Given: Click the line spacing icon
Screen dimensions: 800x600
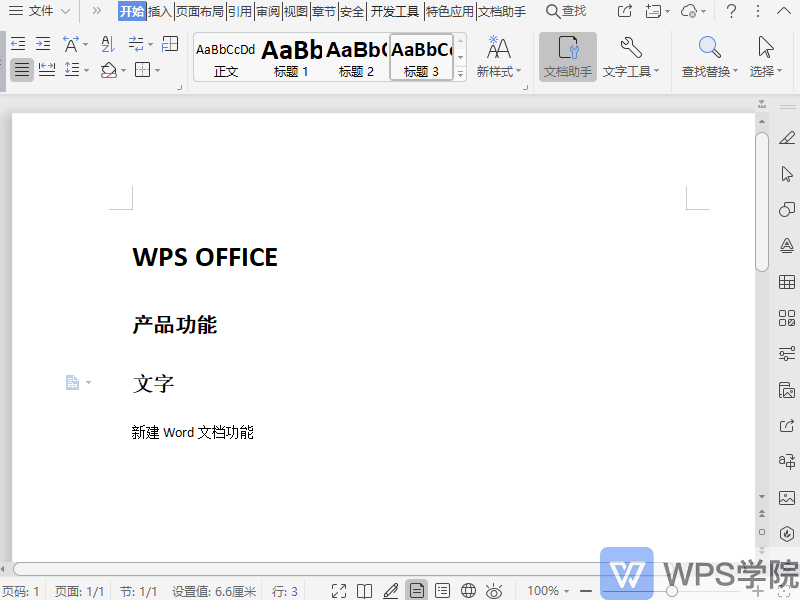Looking at the screenshot, I should pyautogui.click(x=72, y=70).
